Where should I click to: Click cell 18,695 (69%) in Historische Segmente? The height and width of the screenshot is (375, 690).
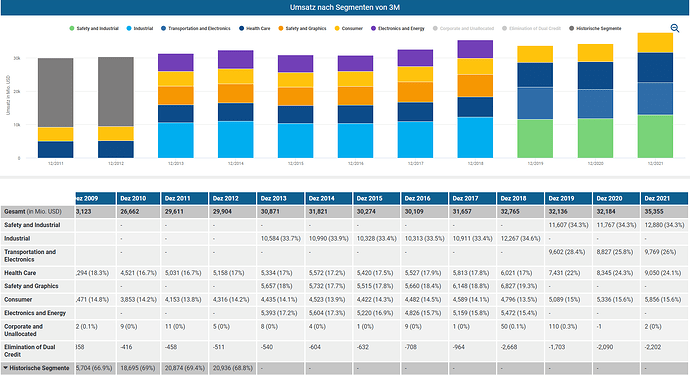click(138, 368)
